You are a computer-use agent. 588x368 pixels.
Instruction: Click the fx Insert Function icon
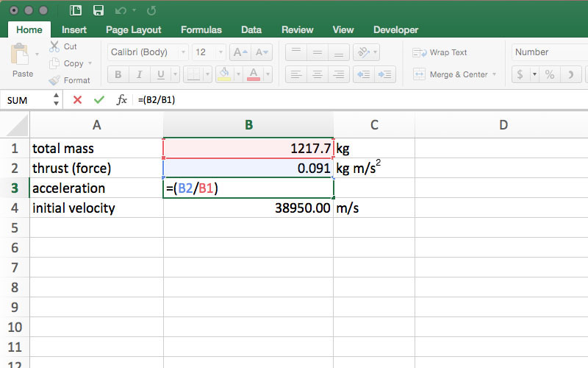coord(122,99)
